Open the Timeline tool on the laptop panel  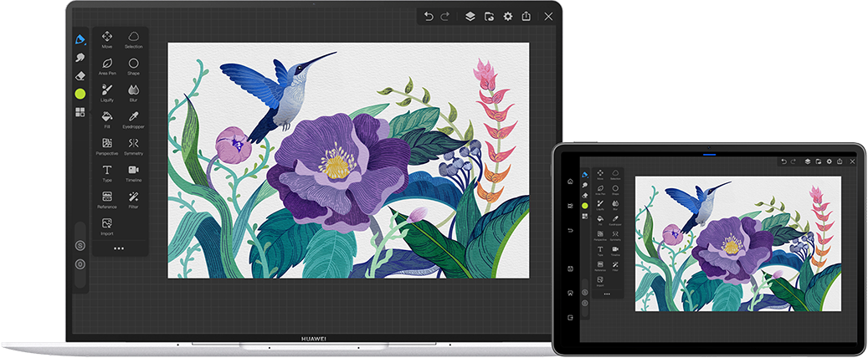pos(133,171)
